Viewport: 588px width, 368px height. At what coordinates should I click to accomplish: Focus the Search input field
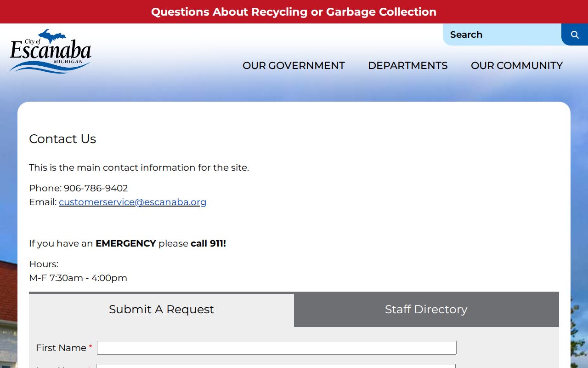tap(502, 34)
